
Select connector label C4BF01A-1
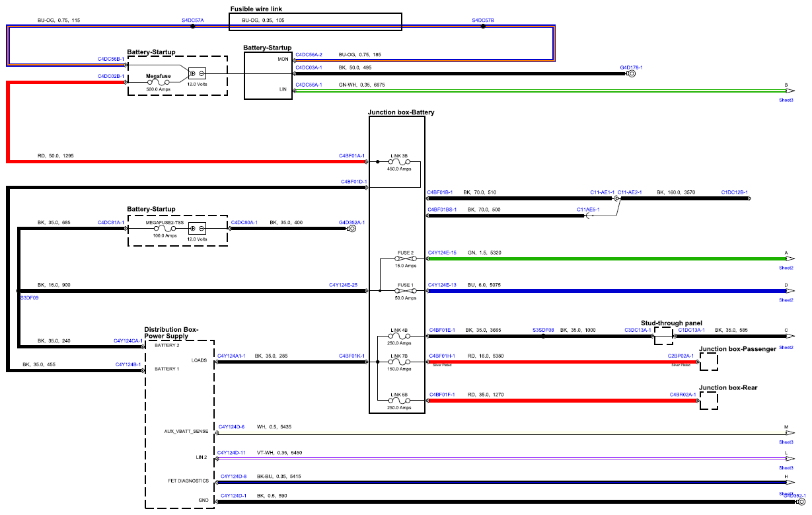tap(352, 156)
